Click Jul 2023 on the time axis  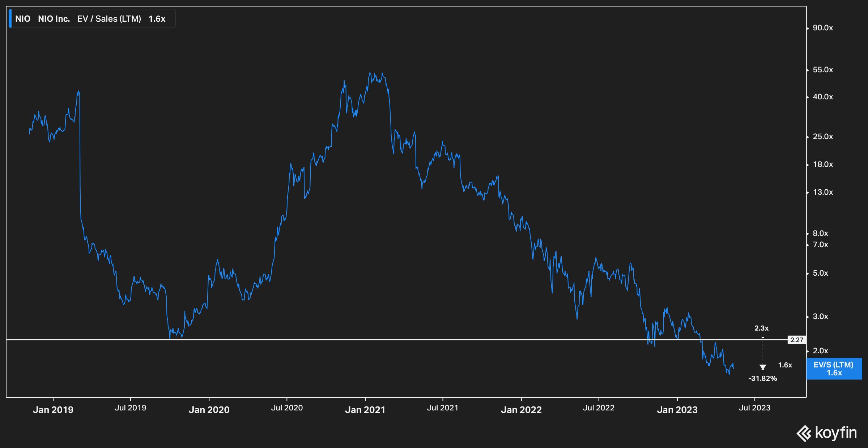click(x=754, y=408)
